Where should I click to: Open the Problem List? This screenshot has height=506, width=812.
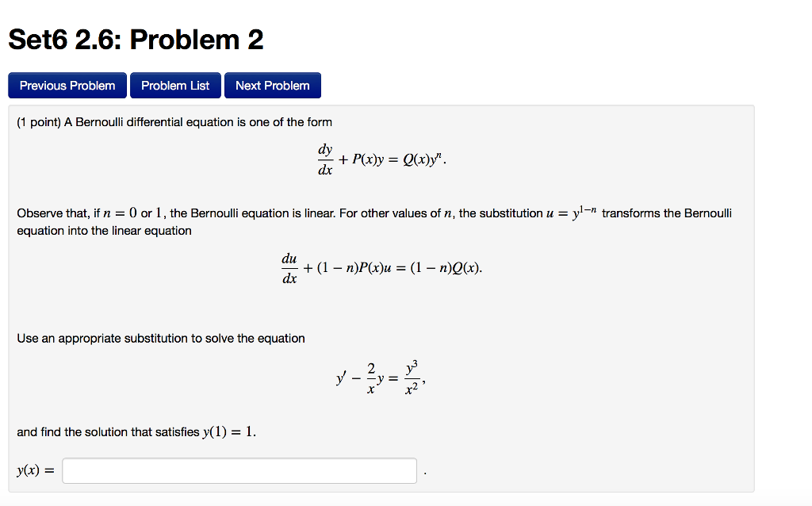click(175, 85)
